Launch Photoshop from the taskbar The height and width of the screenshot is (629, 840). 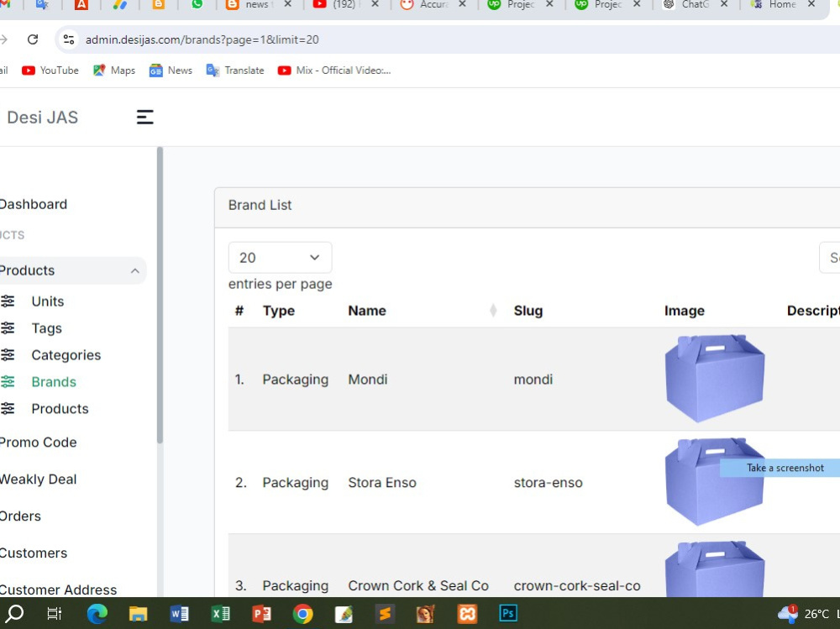pyautogui.click(x=507, y=613)
